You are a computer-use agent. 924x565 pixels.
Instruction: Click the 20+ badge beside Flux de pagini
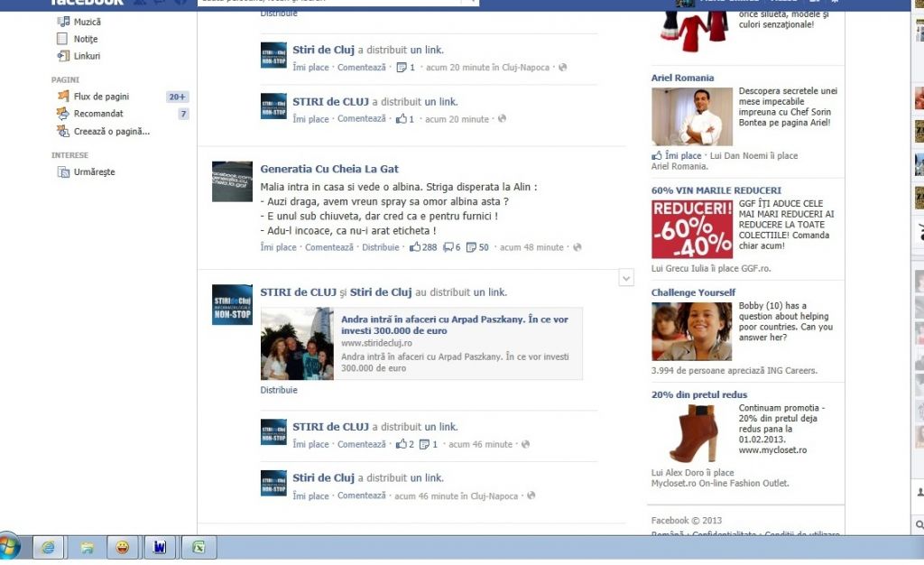pos(177,97)
